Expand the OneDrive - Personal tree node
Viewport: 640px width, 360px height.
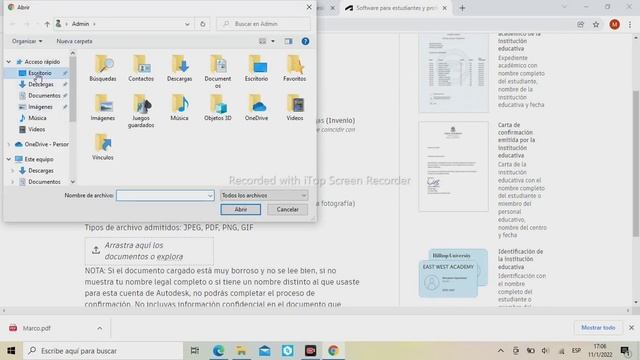pyautogui.click(x=9, y=144)
